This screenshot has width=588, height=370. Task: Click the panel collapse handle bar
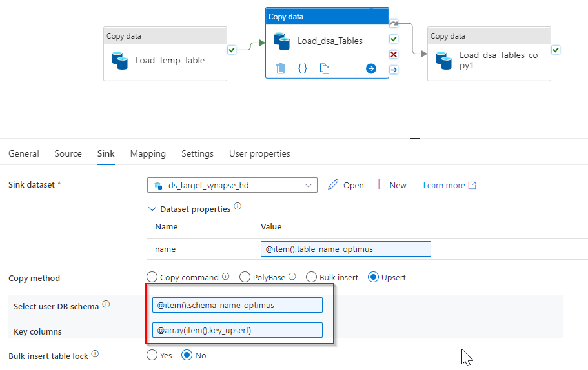[x=415, y=138]
